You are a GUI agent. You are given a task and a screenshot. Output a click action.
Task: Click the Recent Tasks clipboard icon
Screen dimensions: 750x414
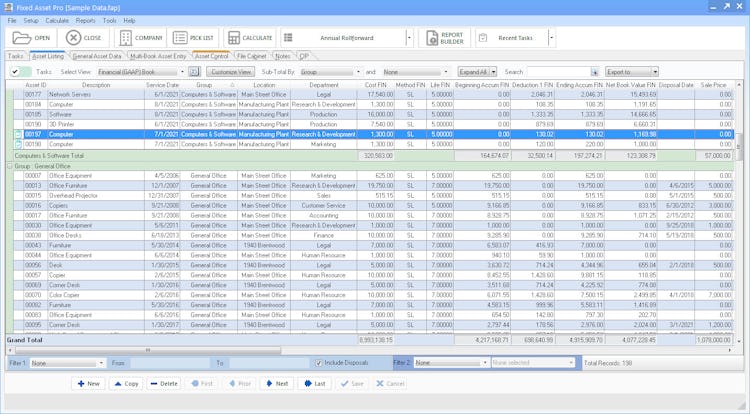point(483,38)
